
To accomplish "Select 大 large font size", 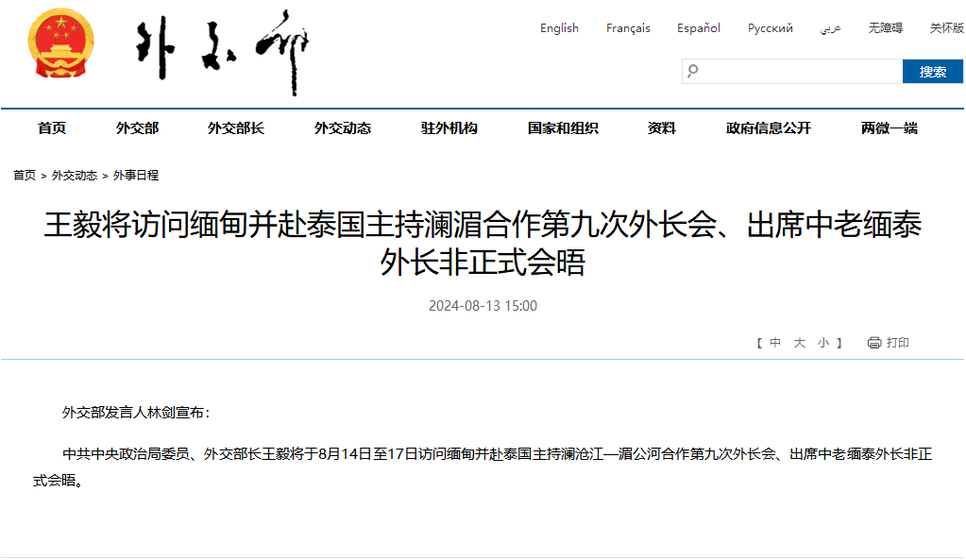I will click(x=799, y=343).
